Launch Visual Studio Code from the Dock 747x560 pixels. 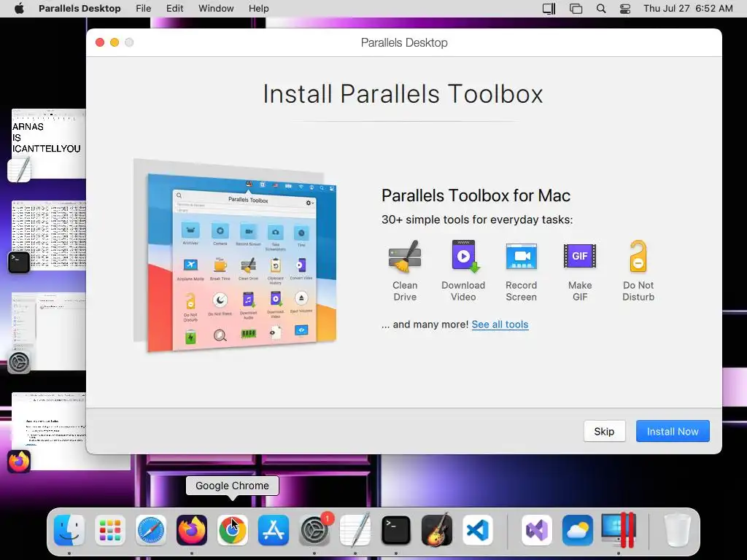[478, 530]
